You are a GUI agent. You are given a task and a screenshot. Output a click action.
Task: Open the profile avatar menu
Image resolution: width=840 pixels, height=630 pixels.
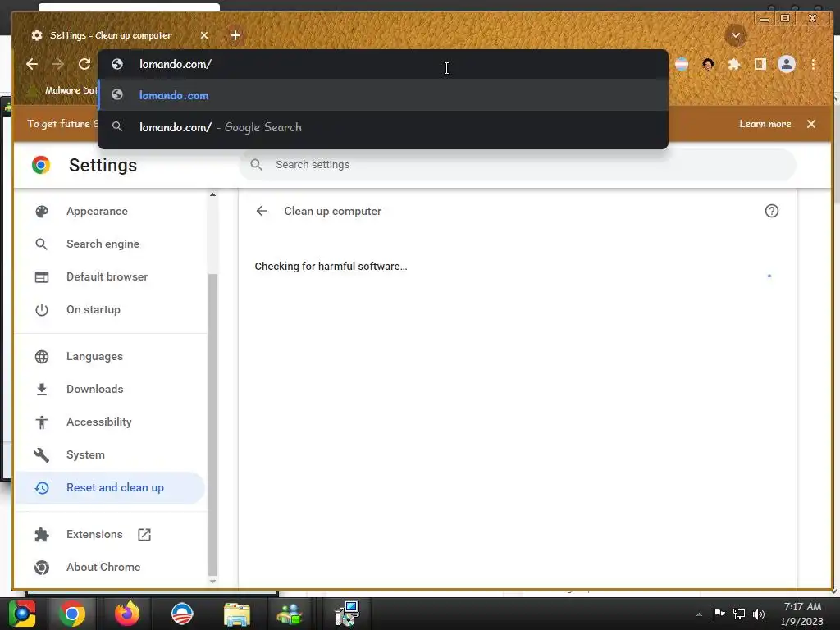point(787,64)
